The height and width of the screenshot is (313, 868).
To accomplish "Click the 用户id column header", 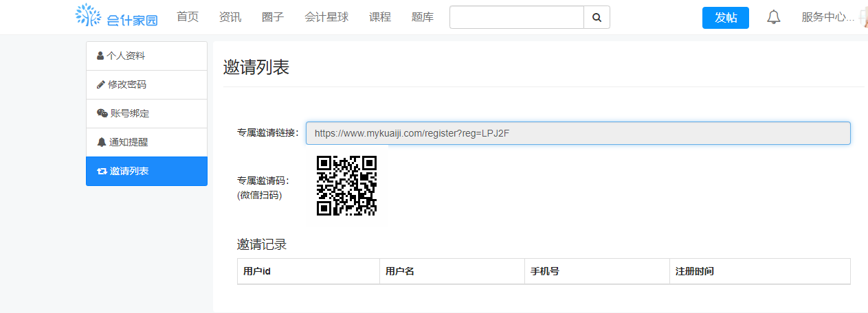I will point(309,271).
